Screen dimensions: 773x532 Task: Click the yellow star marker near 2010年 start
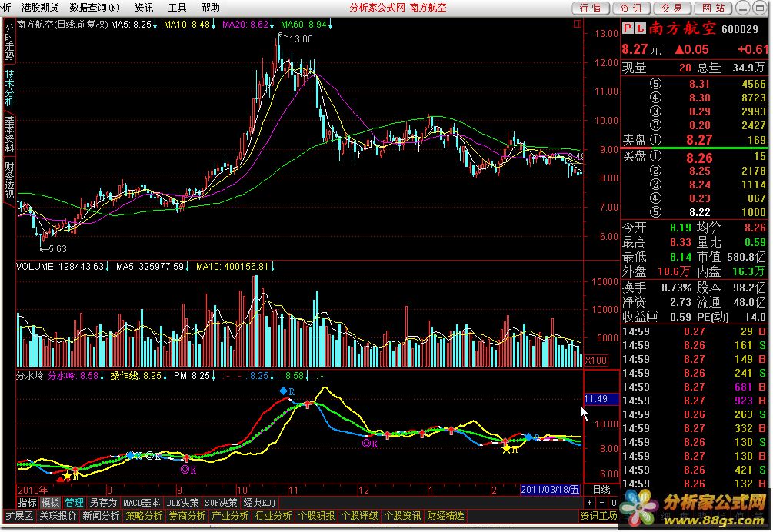pyautogui.click(x=68, y=476)
